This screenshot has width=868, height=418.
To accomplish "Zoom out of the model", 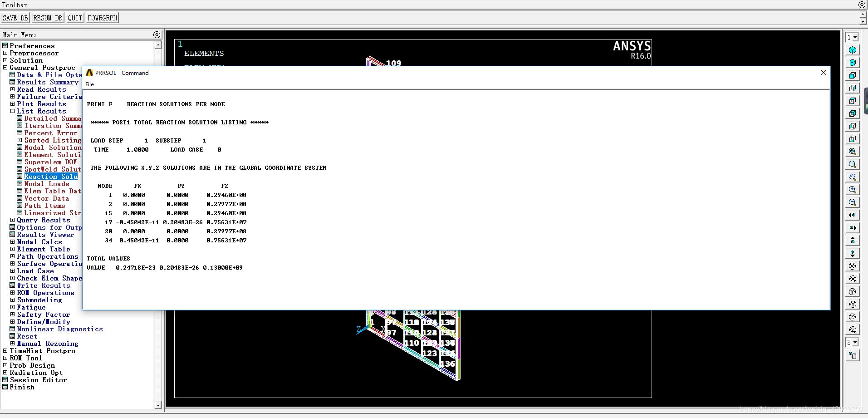I will [x=852, y=202].
